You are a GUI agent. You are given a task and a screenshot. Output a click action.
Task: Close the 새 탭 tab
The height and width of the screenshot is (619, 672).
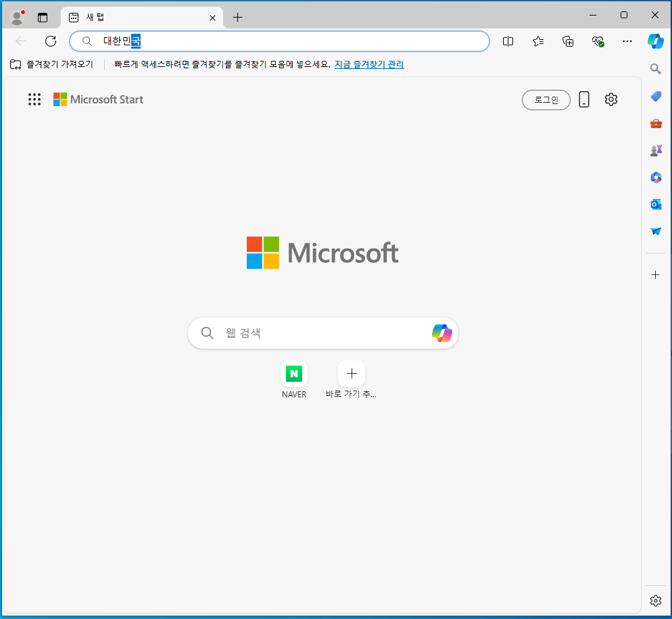pos(212,18)
